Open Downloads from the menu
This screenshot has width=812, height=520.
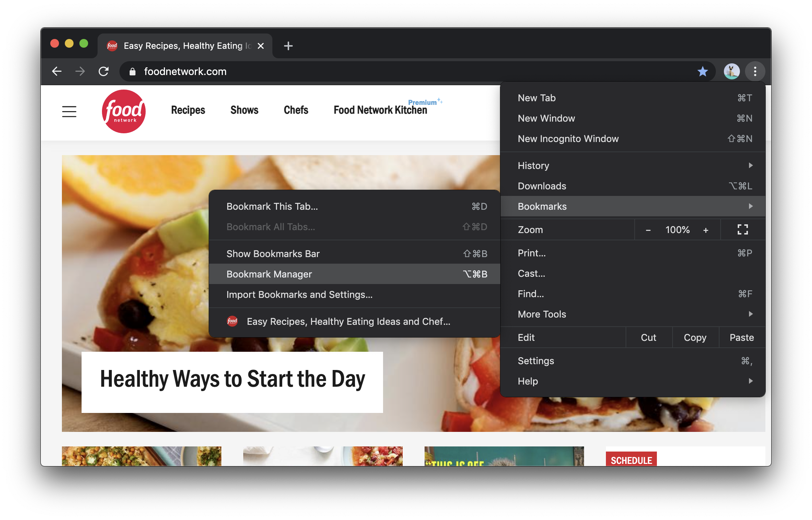point(633,186)
